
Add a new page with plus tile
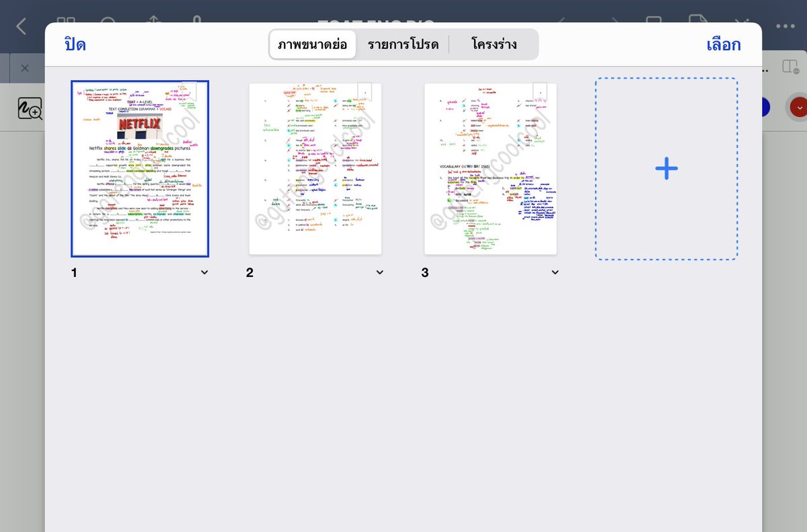pos(666,169)
